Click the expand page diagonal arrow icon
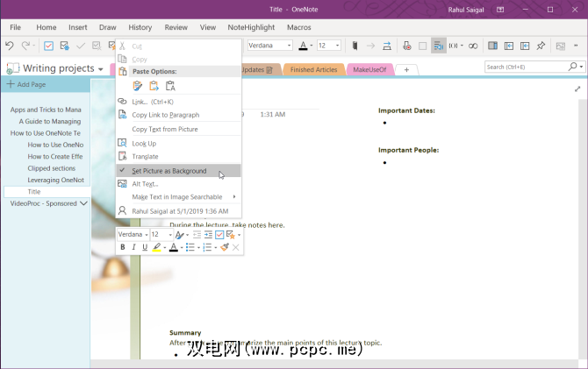Screen dimensions: 588x369 pos(577,89)
